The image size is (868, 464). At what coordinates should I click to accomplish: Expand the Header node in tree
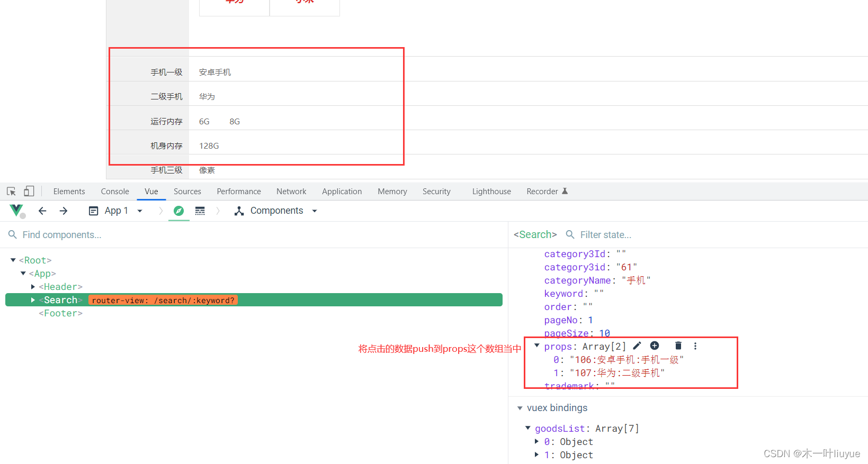33,286
